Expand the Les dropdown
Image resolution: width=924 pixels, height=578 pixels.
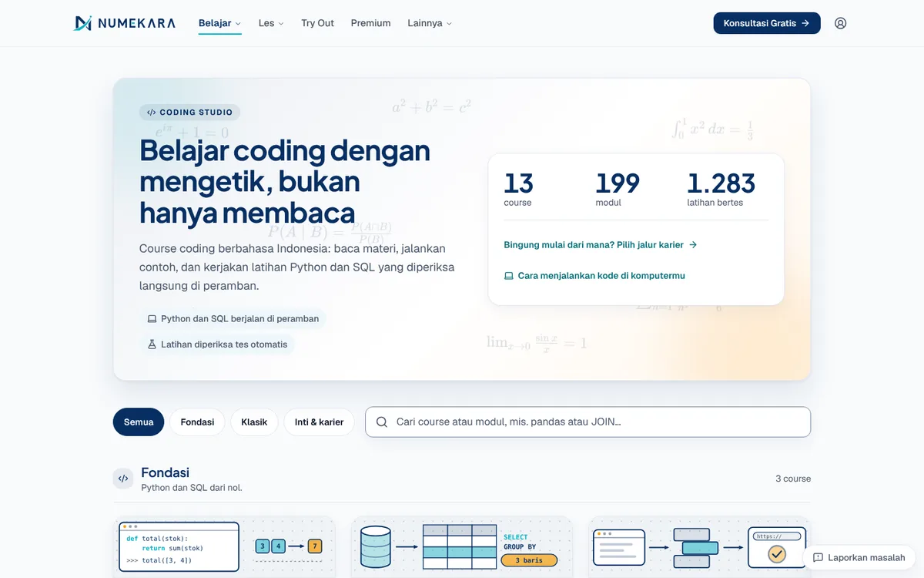click(271, 23)
